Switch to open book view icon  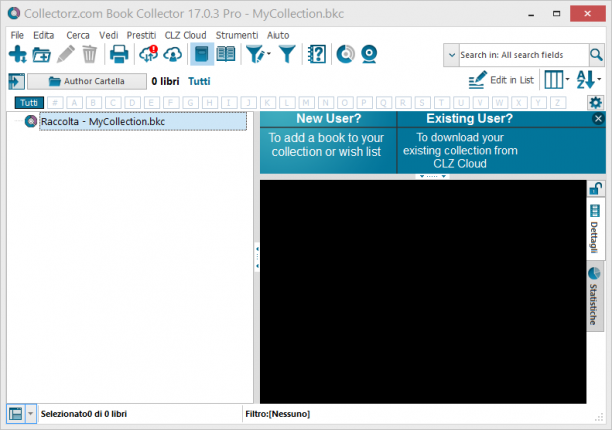click(226, 54)
